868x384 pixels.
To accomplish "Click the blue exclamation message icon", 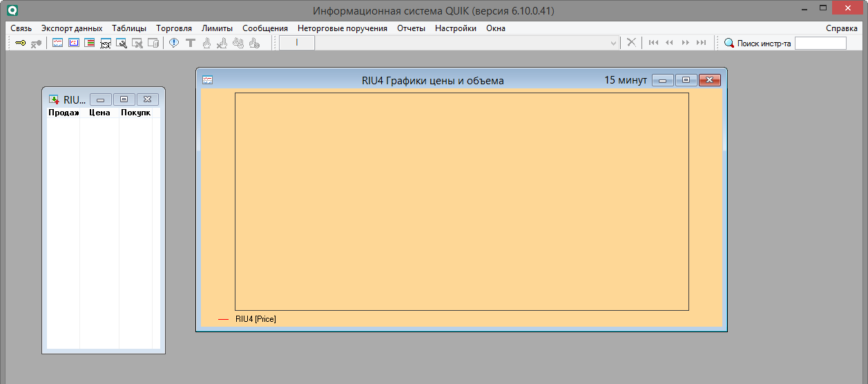I will (174, 43).
